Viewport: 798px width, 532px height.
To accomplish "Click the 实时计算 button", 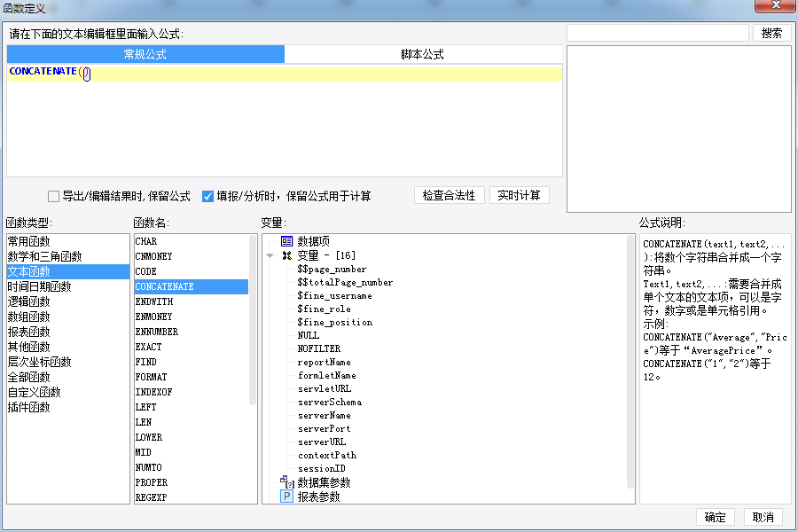I will point(519,195).
